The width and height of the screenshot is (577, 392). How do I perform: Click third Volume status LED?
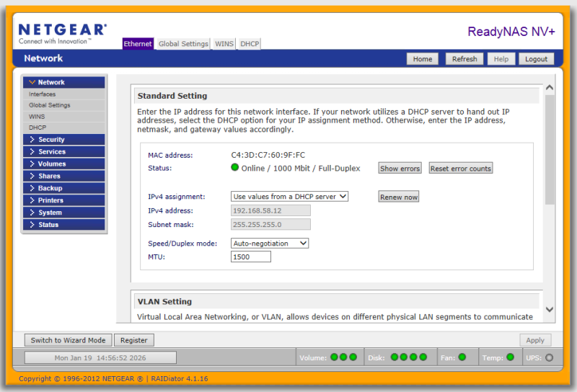pyautogui.click(x=353, y=357)
